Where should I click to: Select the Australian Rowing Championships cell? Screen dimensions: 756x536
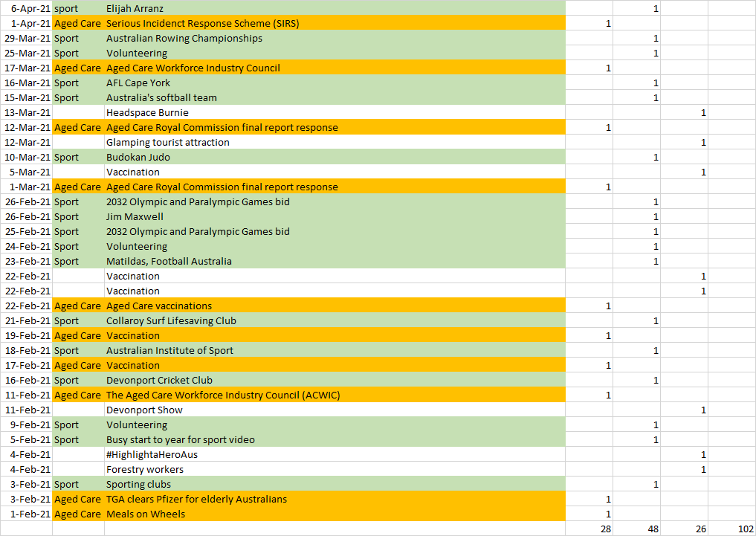click(x=335, y=38)
